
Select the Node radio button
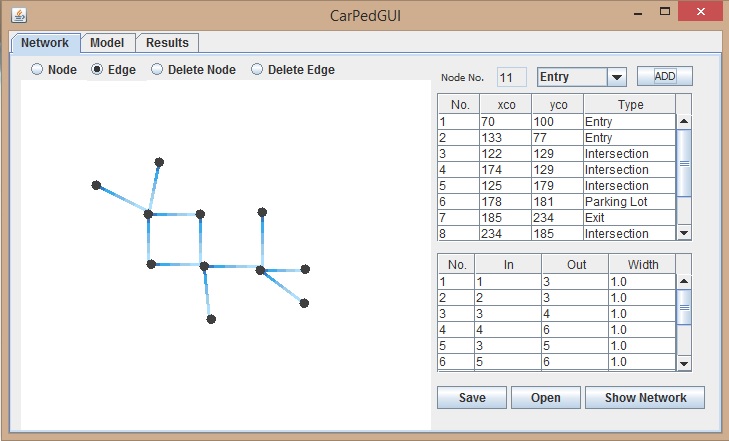(38, 70)
